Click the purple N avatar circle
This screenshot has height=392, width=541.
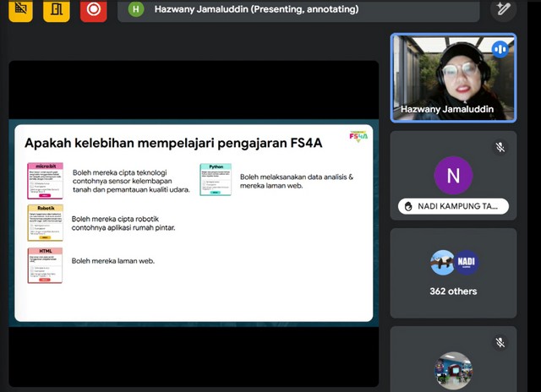[x=453, y=176]
